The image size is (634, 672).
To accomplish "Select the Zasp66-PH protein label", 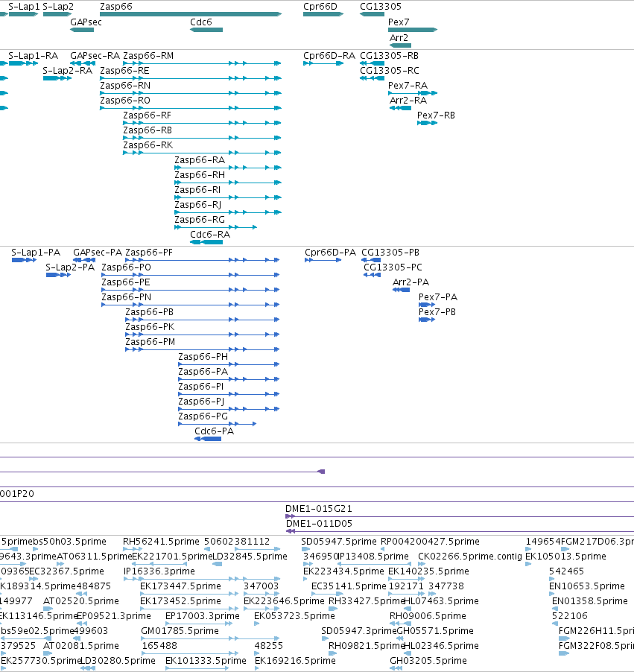I will coord(203,357).
